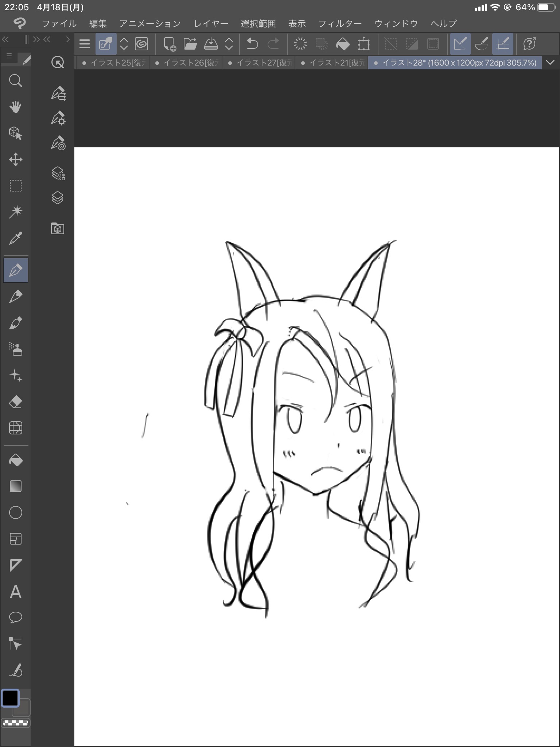Select the Magnifier zoom tool

coord(15,81)
